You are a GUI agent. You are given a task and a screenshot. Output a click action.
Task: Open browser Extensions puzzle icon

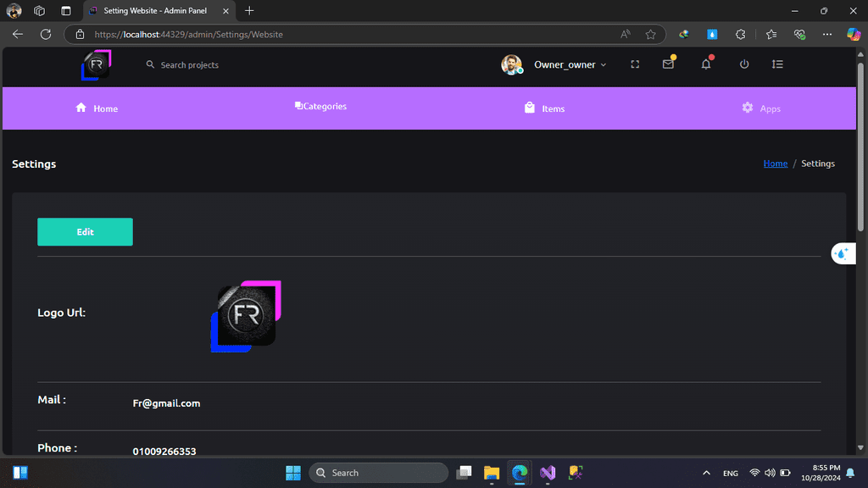[x=740, y=34]
